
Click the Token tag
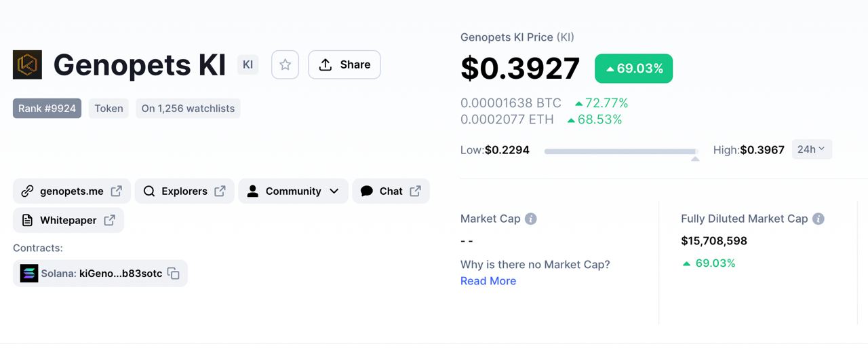coord(108,109)
